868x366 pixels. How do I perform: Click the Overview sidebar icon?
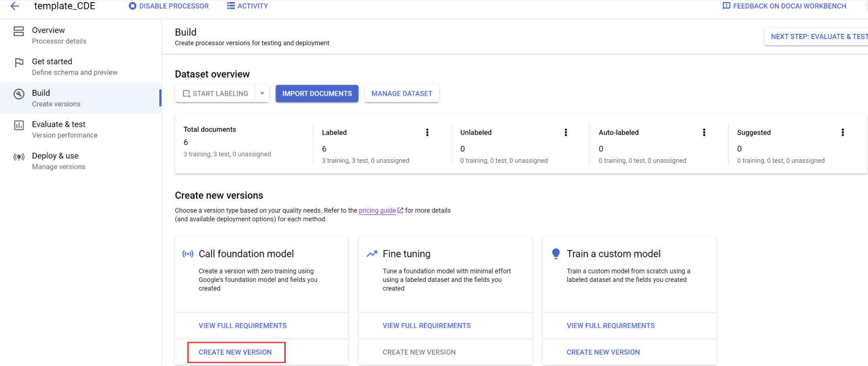coord(19,31)
